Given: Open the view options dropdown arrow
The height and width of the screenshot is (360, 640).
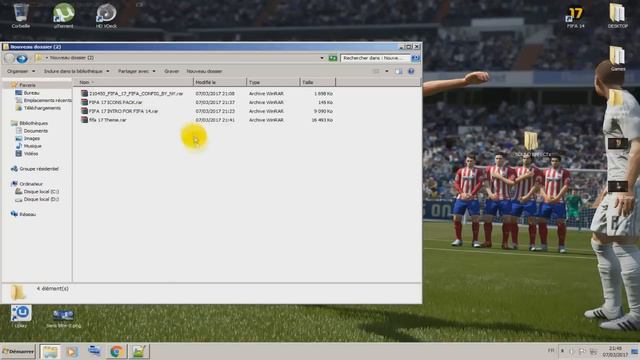Looking at the screenshot, I should 387,71.
